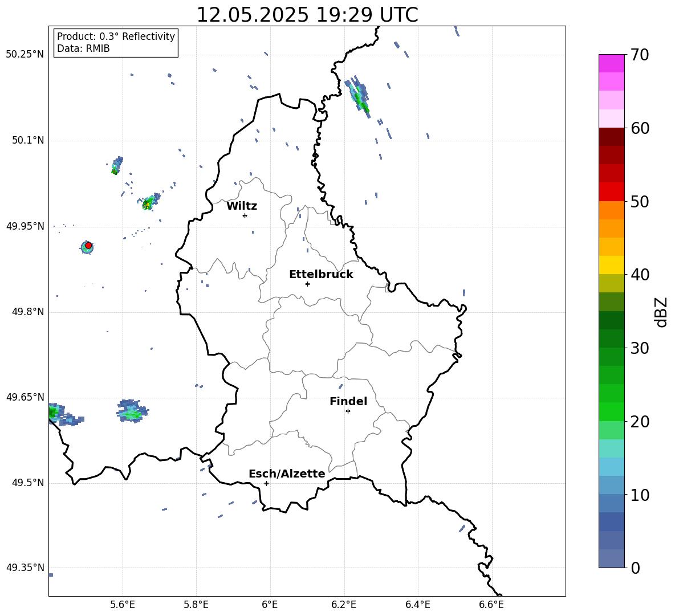
Task: Click the 6.2°E longitude label
Action: click(344, 605)
